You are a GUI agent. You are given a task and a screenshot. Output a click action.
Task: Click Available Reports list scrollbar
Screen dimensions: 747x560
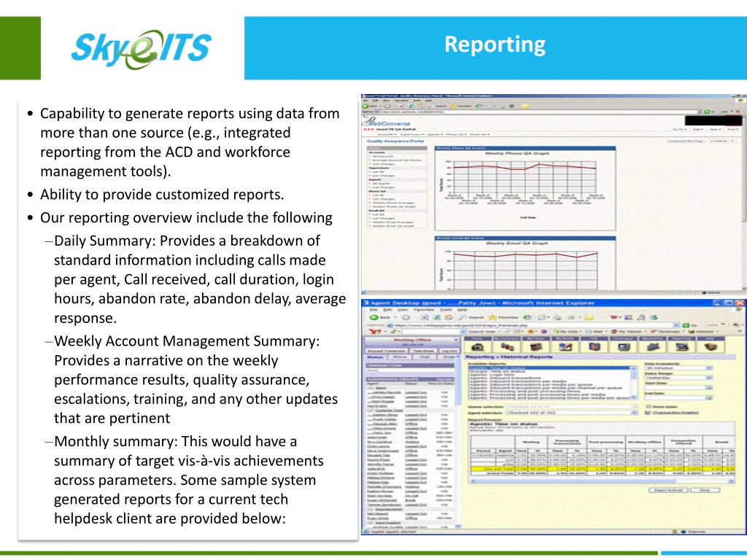[633, 383]
